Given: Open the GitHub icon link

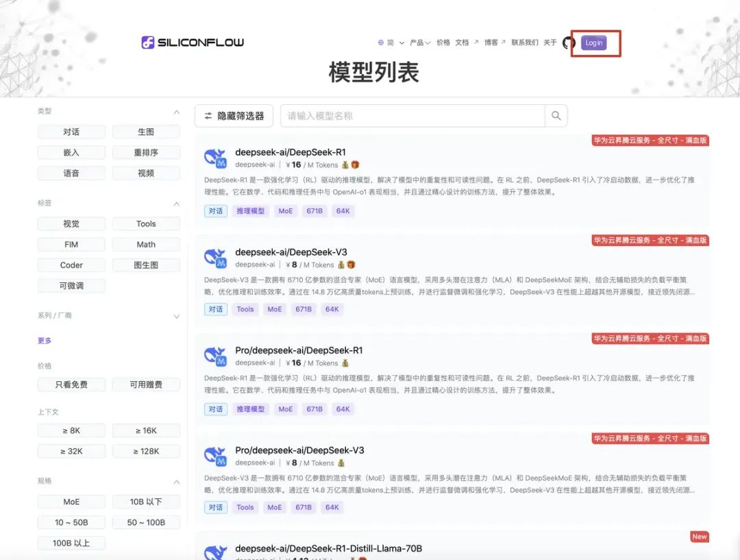Looking at the screenshot, I should pyautogui.click(x=569, y=43).
